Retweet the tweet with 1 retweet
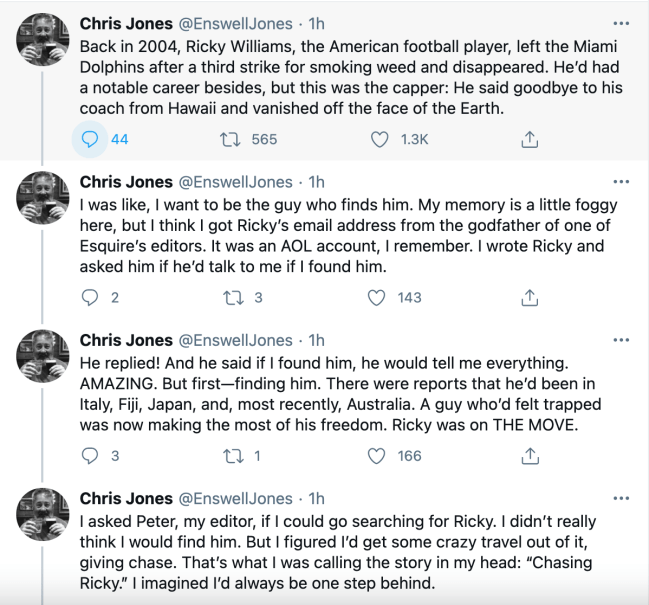The width and height of the screenshot is (649, 605). 228,455
